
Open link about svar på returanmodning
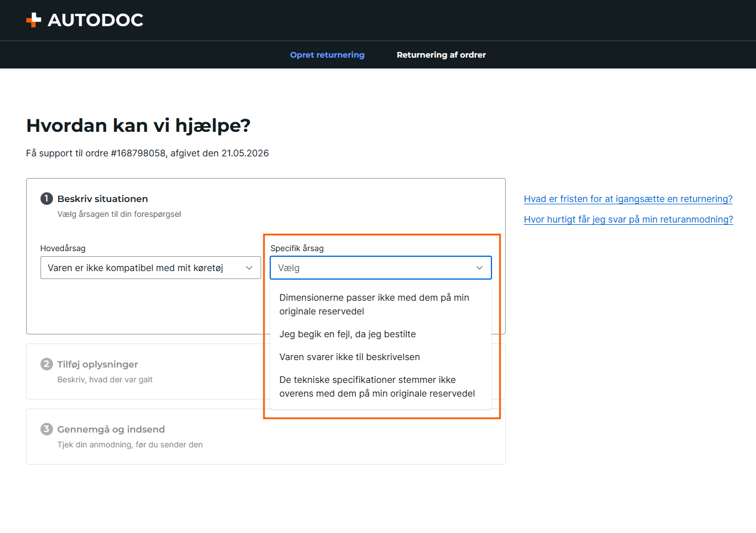[628, 219]
